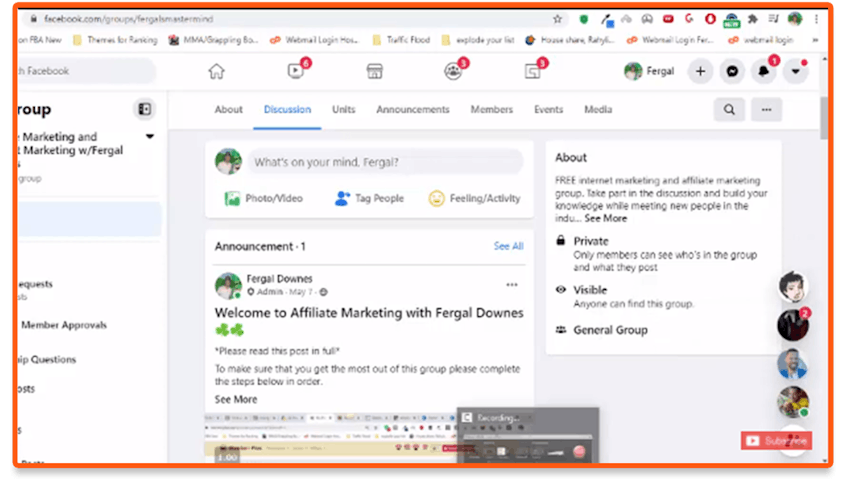The image size is (846, 490).
Task: Open the Groups icon in top bar
Action: 453,71
